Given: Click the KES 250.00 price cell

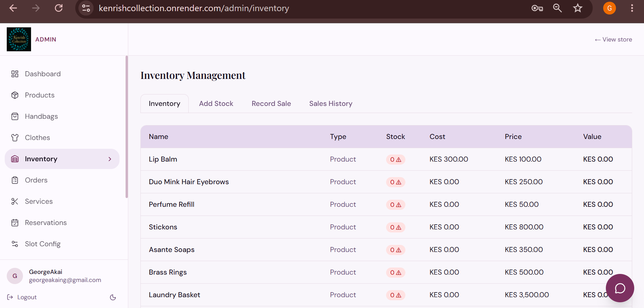Looking at the screenshot, I should (524, 182).
